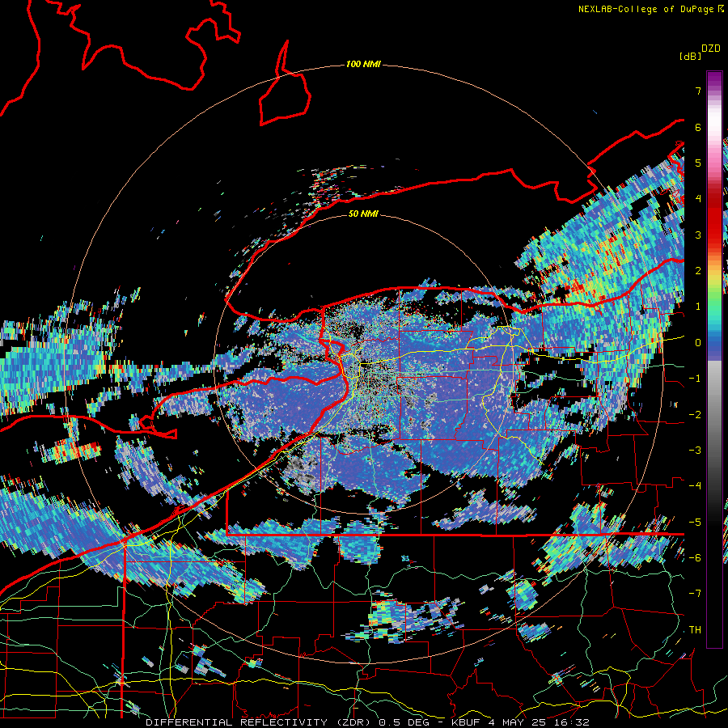
Task: Click the 4 value on the color scale
Action: (698, 199)
